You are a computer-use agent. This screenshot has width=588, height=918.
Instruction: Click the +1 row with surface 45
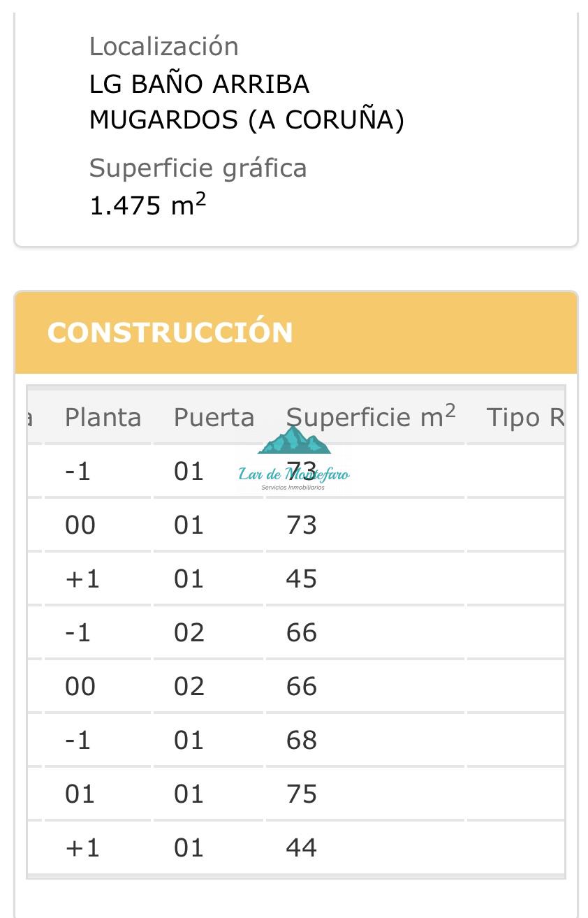tap(296, 578)
